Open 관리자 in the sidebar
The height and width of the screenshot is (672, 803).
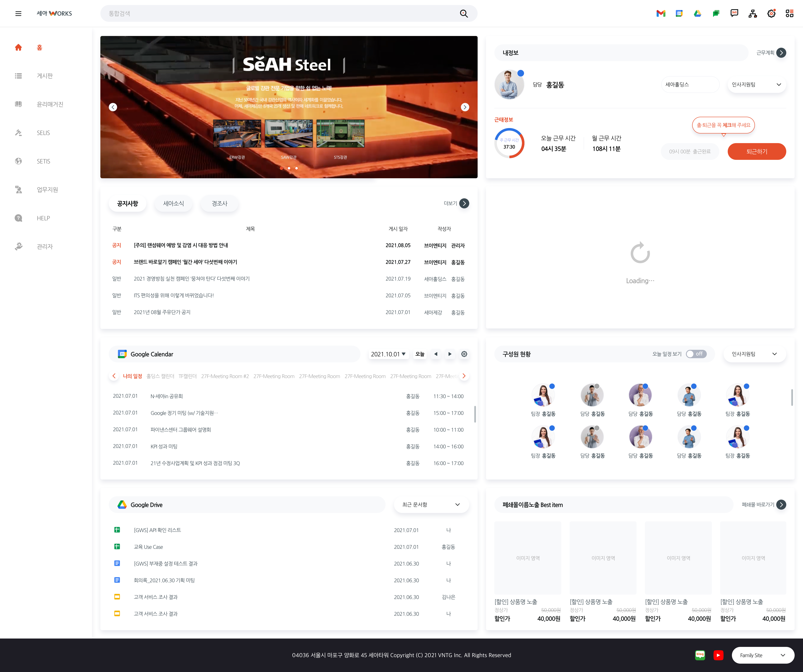coord(45,246)
